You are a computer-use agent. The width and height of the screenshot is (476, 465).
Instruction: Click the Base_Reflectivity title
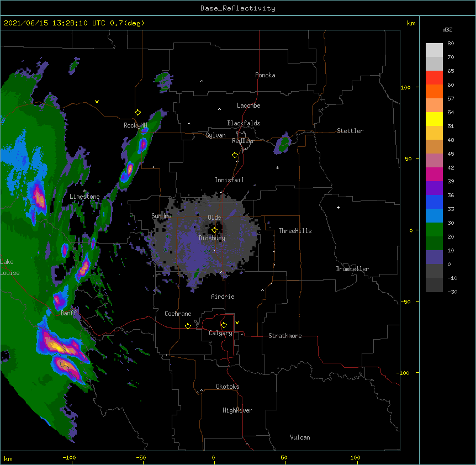238,8
